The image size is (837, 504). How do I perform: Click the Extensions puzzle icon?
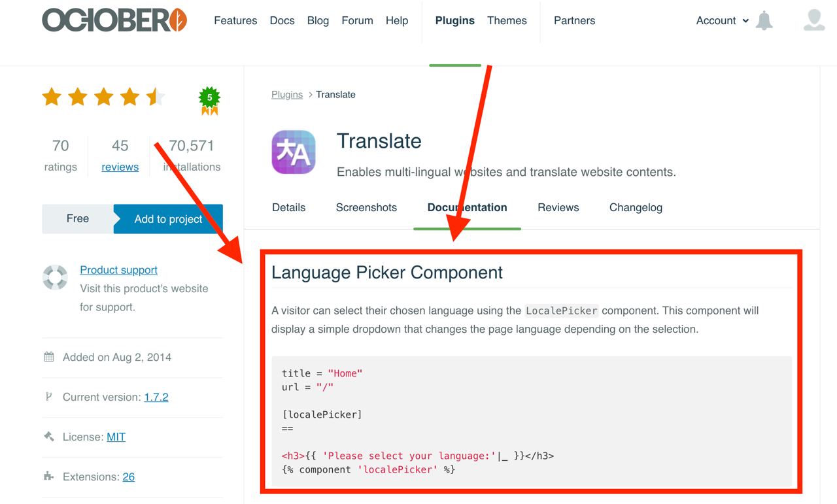[x=49, y=477]
